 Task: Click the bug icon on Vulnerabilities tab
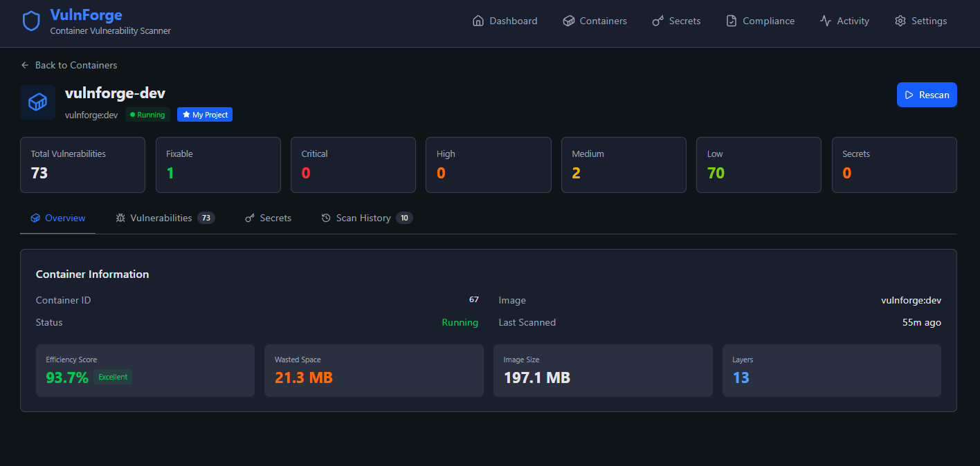point(120,218)
